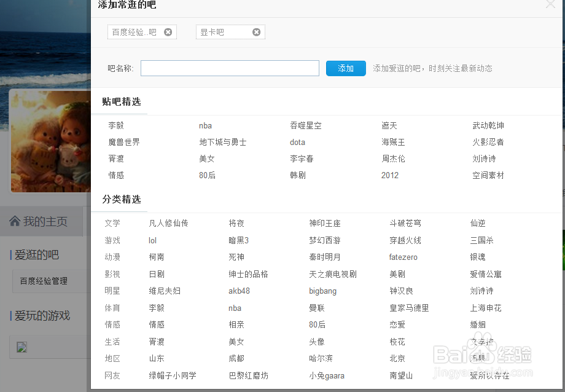Pick 穿越火线 bar
The image size is (565, 392).
(x=405, y=240)
